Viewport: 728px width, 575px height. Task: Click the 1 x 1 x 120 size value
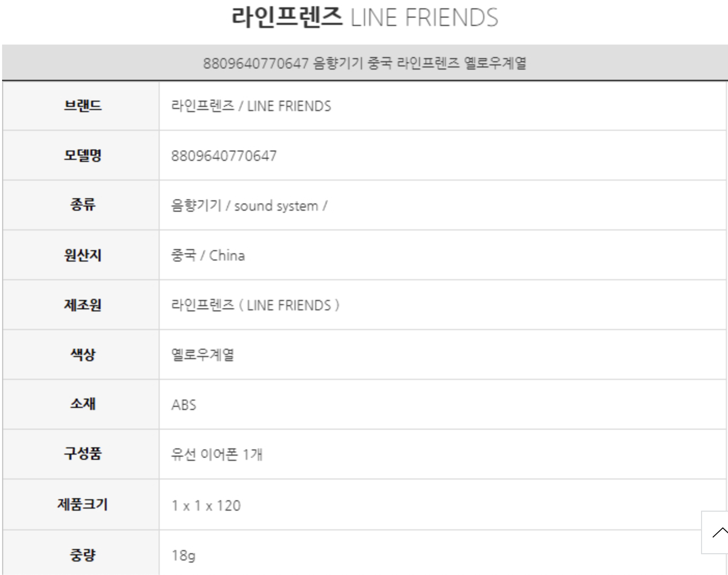(206, 505)
